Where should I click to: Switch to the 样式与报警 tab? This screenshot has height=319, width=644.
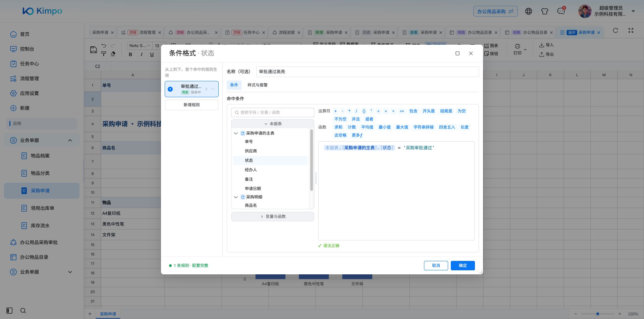(x=258, y=85)
